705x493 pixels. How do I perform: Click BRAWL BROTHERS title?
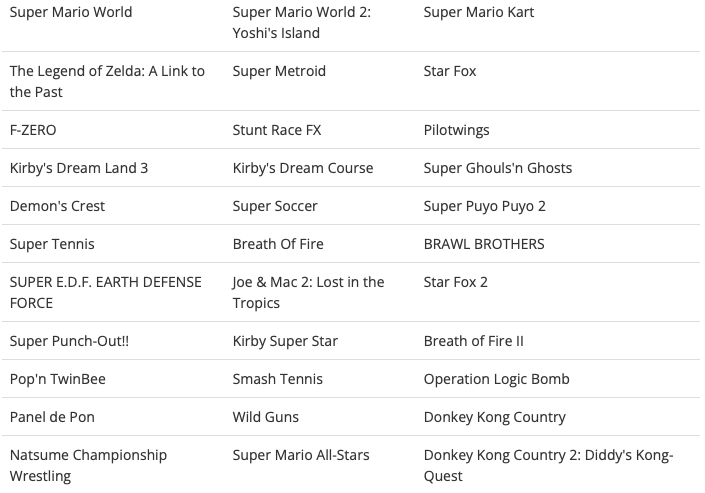(484, 244)
